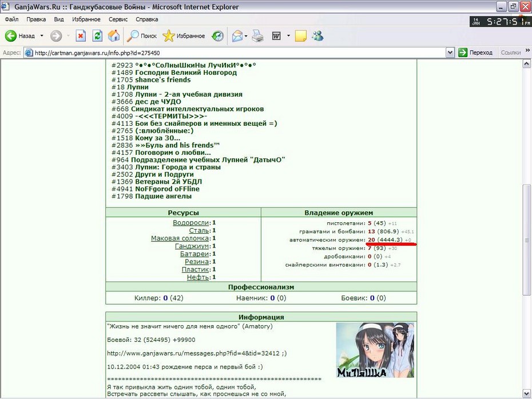Open the Сервис menu
Screen dimensions: 532x399
[118, 19]
